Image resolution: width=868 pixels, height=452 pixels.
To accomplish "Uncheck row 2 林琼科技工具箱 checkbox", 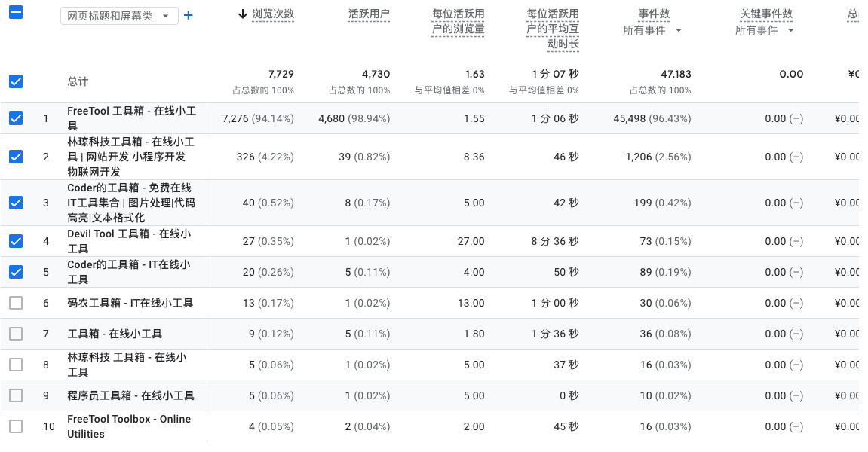I will click(x=16, y=157).
